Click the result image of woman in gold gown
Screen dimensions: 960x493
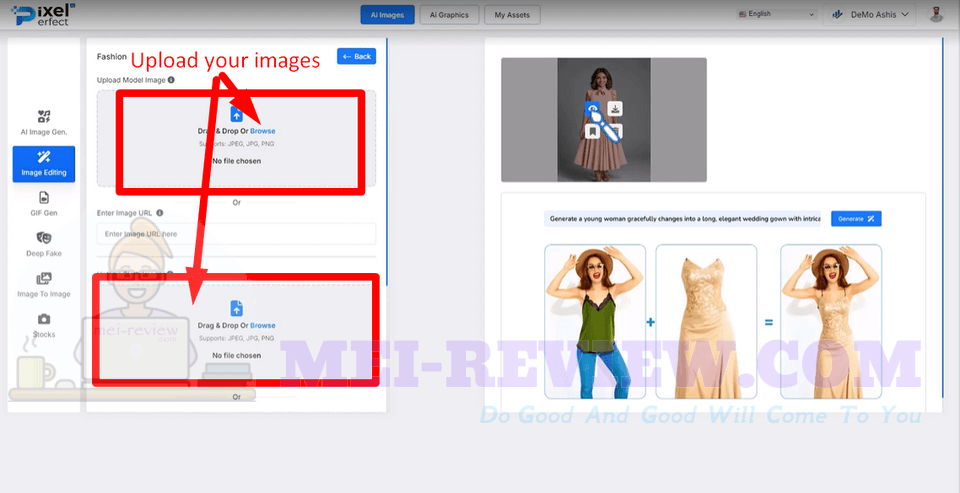point(831,322)
